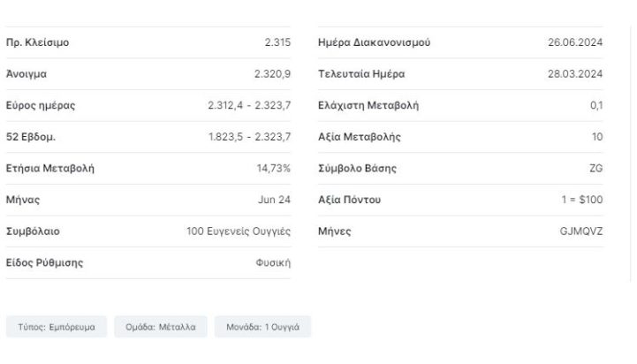Click the 'Αξία Μεταβολής' label
637x364 pixels.
[360, 137]
